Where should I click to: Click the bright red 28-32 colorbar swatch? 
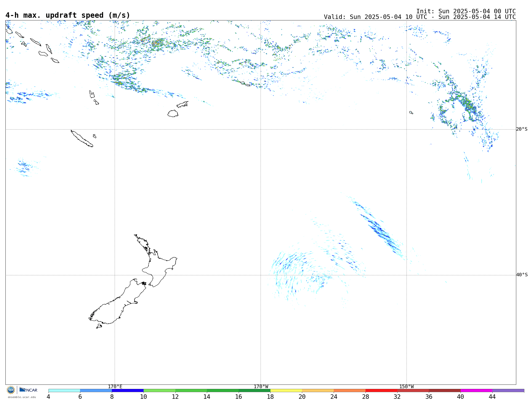click(x=381, y=391)
